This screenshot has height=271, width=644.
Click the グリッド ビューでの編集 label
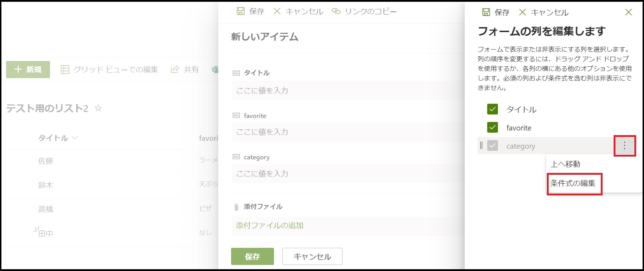[x=116, y=70]
